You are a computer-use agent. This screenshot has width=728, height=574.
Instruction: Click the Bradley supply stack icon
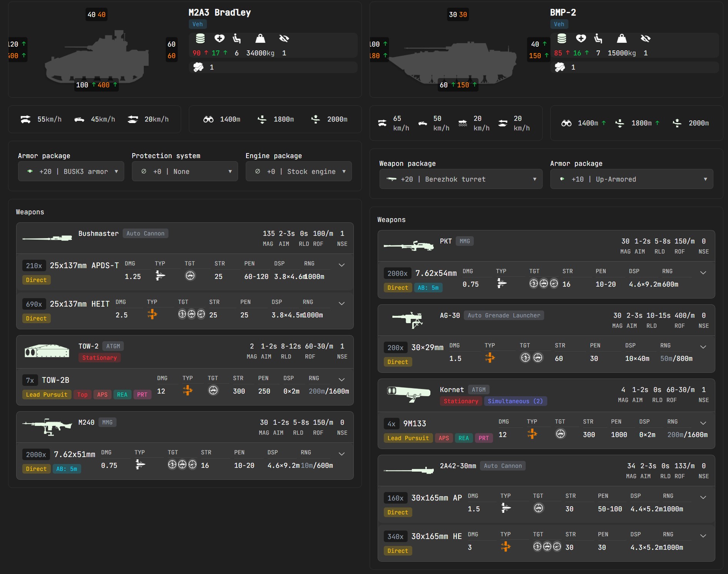click(200, 38)
